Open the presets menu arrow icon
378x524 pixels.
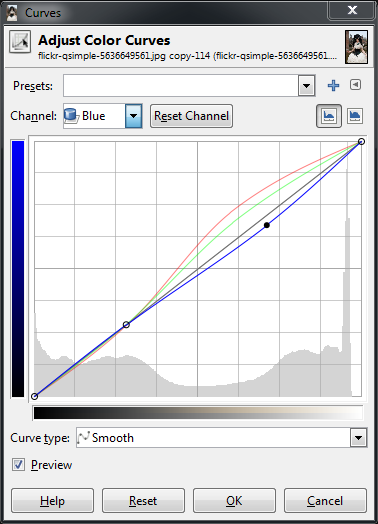(x=355, y=85)
